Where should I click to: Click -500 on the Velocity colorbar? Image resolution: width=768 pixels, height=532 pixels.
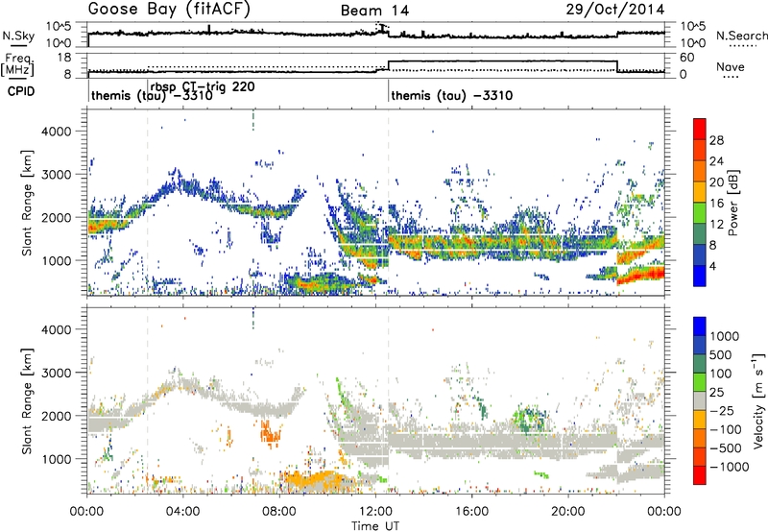pos(726,448)
